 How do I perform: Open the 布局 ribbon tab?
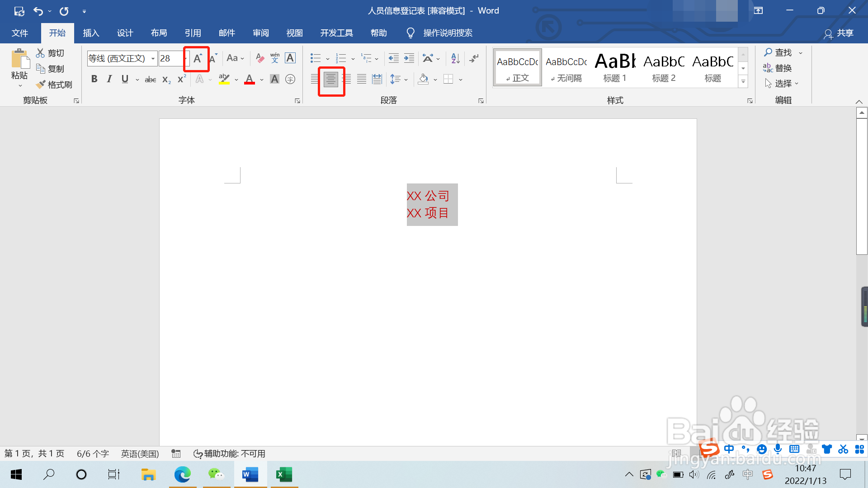point(159,33)
